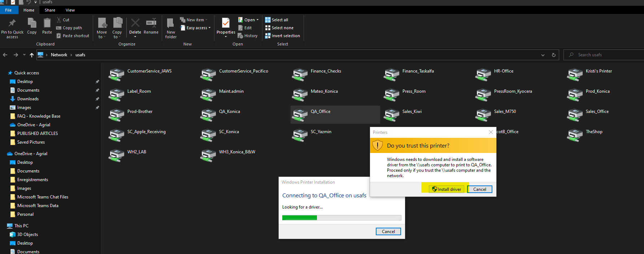Click Network in the address breadcrumb
The image size is (644, 254).
59,55
